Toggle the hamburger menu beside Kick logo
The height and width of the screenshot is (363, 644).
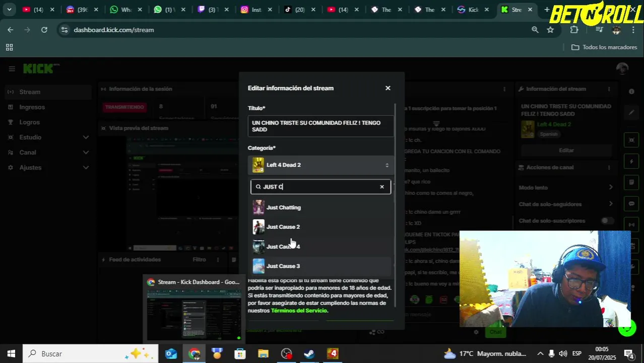coord(12,69)
